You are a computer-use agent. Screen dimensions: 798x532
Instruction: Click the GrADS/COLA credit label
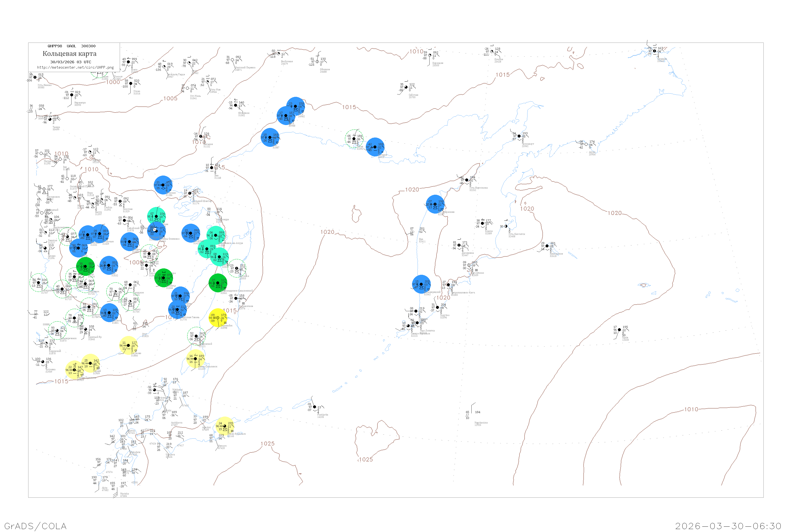(35, 526)
